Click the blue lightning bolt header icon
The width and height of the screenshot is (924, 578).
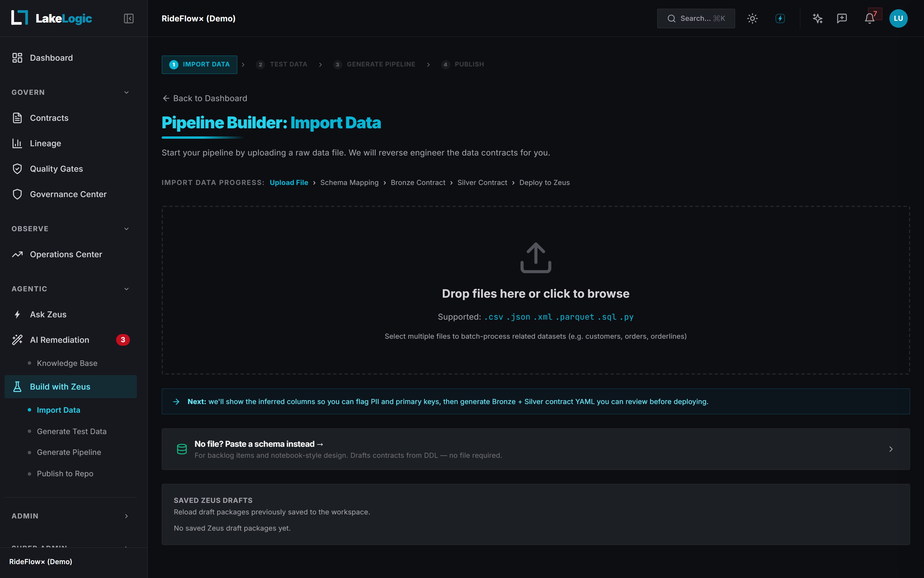[x=780, y=18]
